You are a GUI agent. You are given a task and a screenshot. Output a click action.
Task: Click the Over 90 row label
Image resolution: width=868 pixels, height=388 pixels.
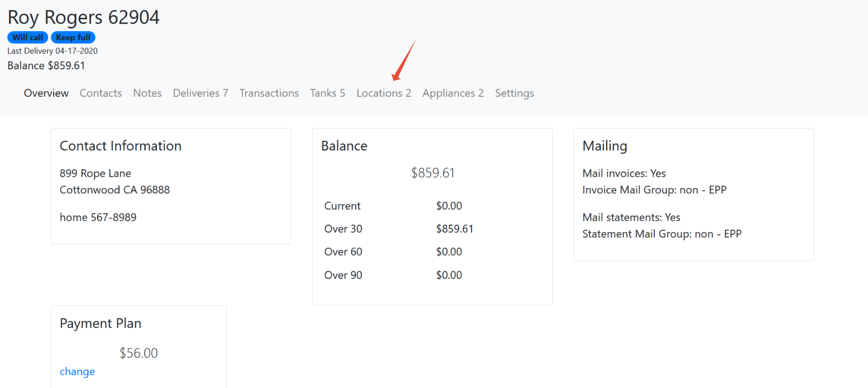[344, 275]
